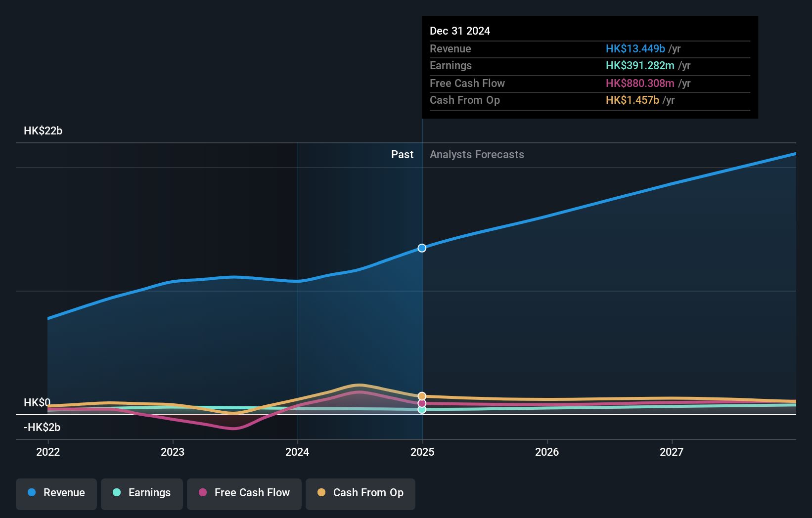Toggle the Earnings legend button

tap(142, 494)
